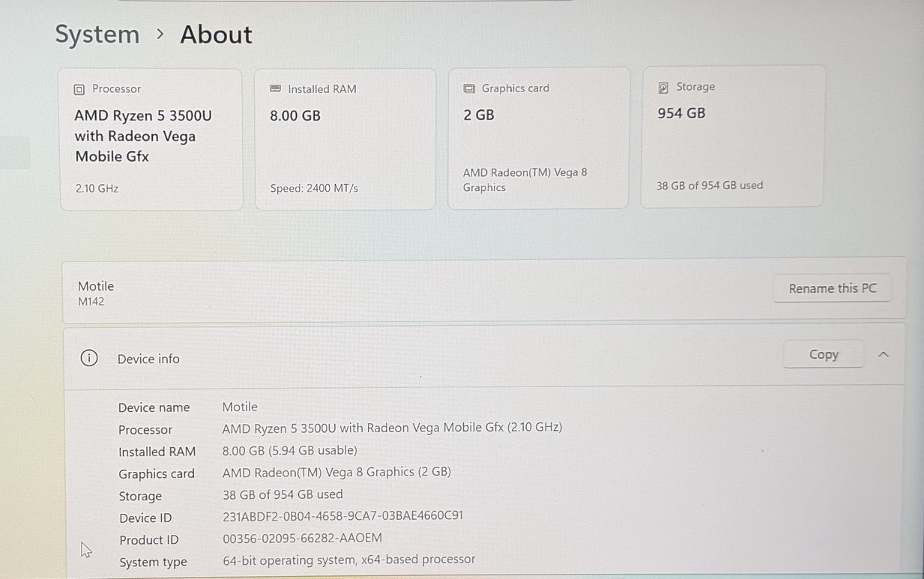Click the Graphics card icon
The image size is (924, 579).
click(469, 88)
